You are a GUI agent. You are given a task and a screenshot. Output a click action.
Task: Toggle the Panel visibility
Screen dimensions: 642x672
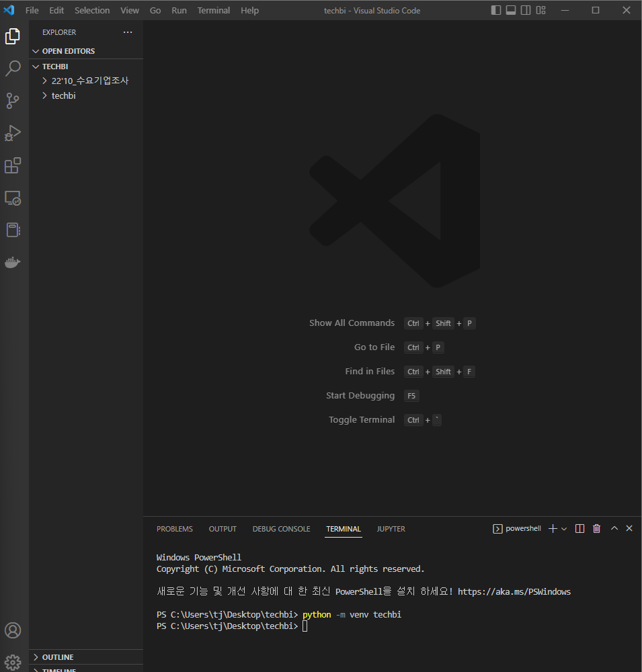click(x=511, y=10)
